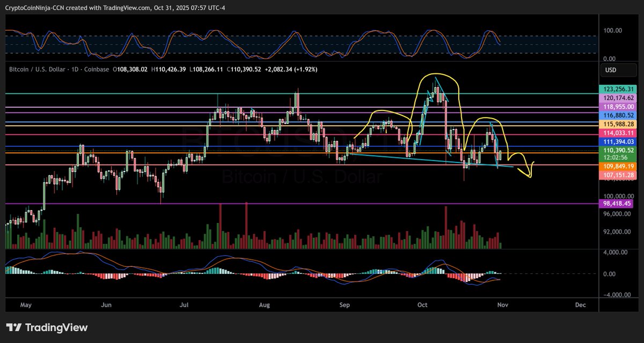Click the Sep label on time axis

point(344,305)
